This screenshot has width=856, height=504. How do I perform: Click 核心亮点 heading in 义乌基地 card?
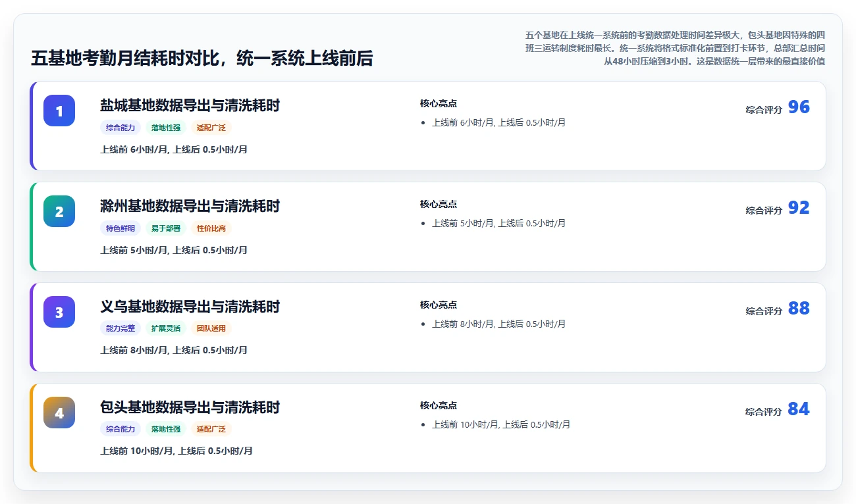click(x=439, y=305)
